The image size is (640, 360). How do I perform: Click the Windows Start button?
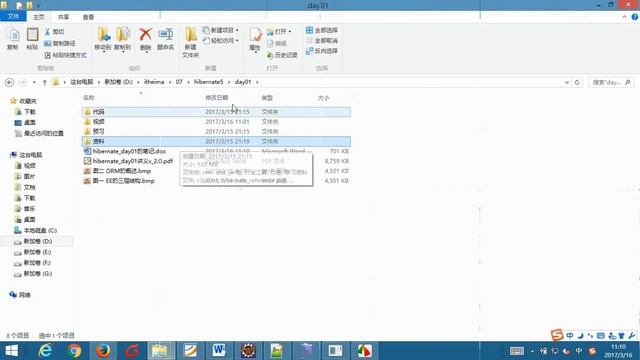[11, 351]
